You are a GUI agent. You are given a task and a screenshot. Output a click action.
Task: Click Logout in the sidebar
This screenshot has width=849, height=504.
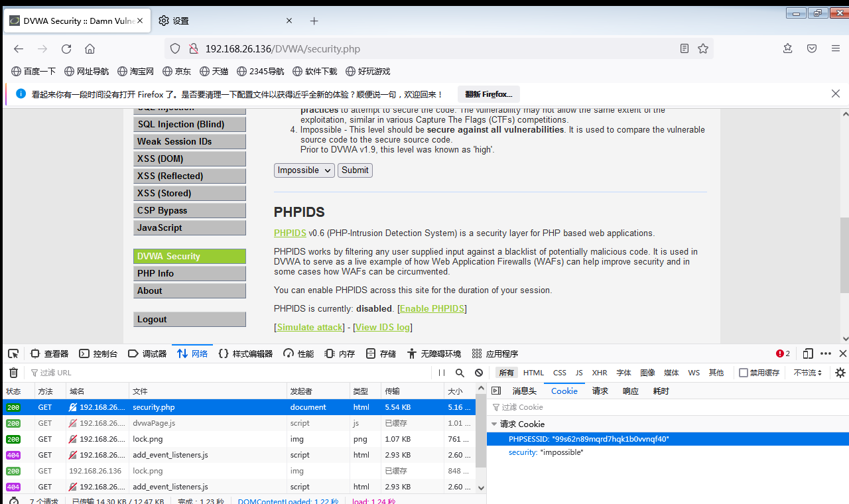(x=190, y=319)
